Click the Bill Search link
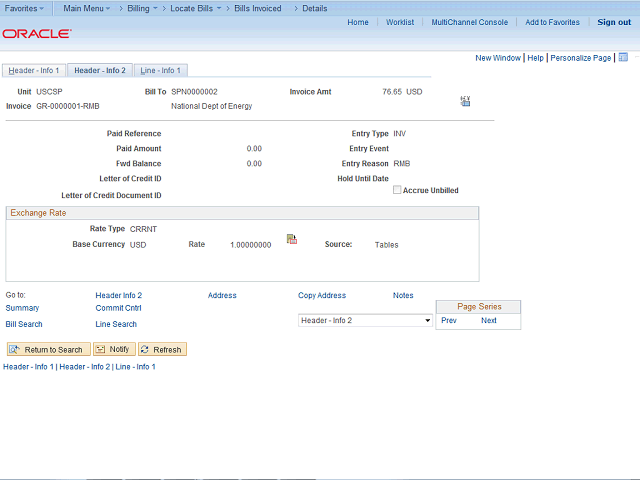The image size is (640, 480). pos(24,324)
